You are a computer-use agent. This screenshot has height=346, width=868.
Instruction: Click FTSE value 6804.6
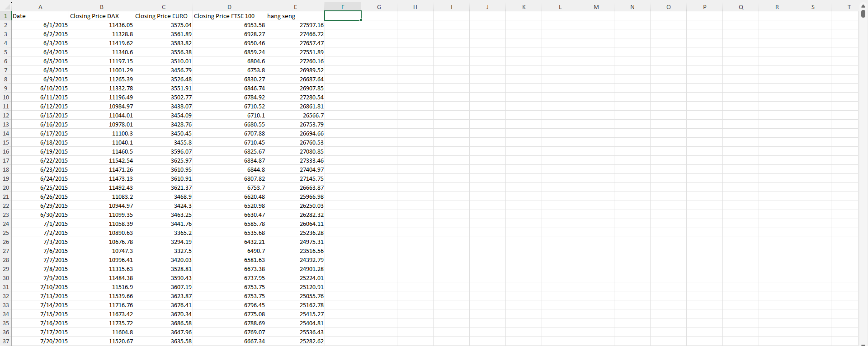[x=229, y=61]
